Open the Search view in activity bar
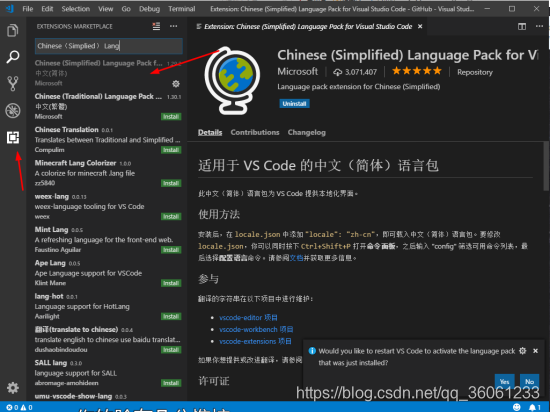Screen dimensions: 550x412 pos(13,57)
